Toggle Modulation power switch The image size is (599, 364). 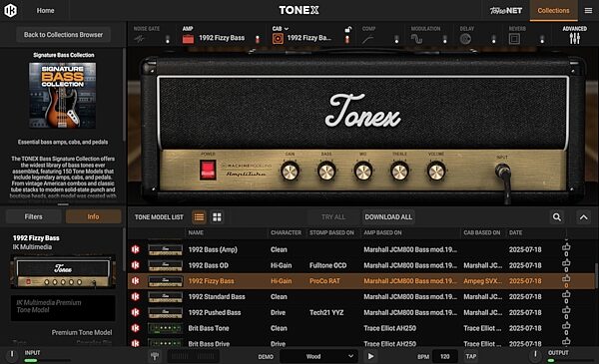coord(445,39)
